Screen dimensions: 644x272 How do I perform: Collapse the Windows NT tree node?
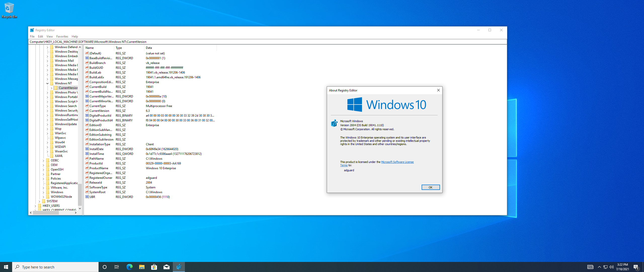[x=47, y=83]
